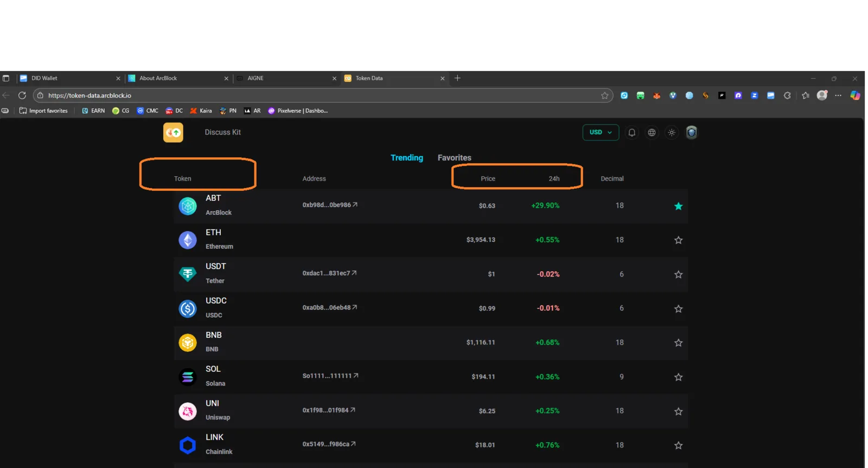
Task: Toggle the light/dark theme sun icon
Action: click(x=672, y=132)
